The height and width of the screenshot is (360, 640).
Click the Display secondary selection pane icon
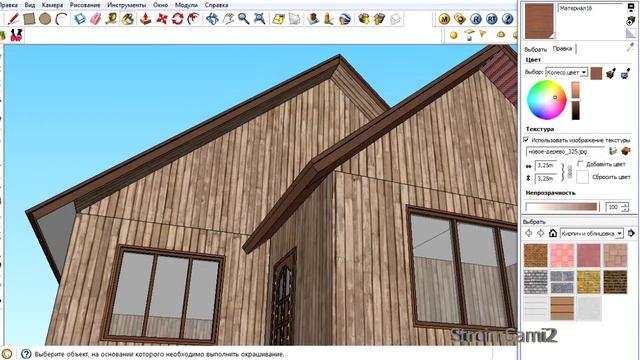pyautogui.click(x=631, y=8)
